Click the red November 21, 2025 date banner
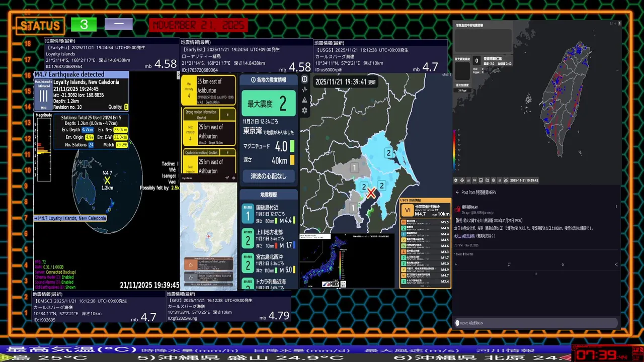Image resolution: width=644 pixels, height=362 pixels. [198, 25]
